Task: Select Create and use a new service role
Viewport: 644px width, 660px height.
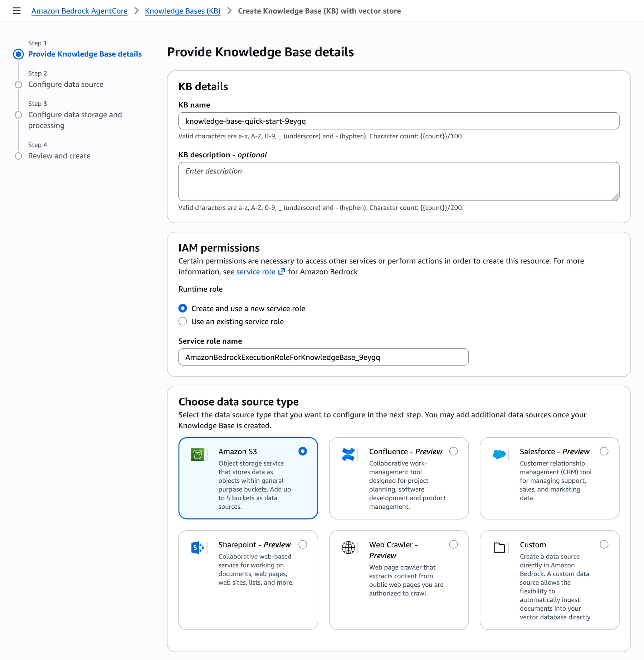Action: pyautogui.click(x=182, y=308)
